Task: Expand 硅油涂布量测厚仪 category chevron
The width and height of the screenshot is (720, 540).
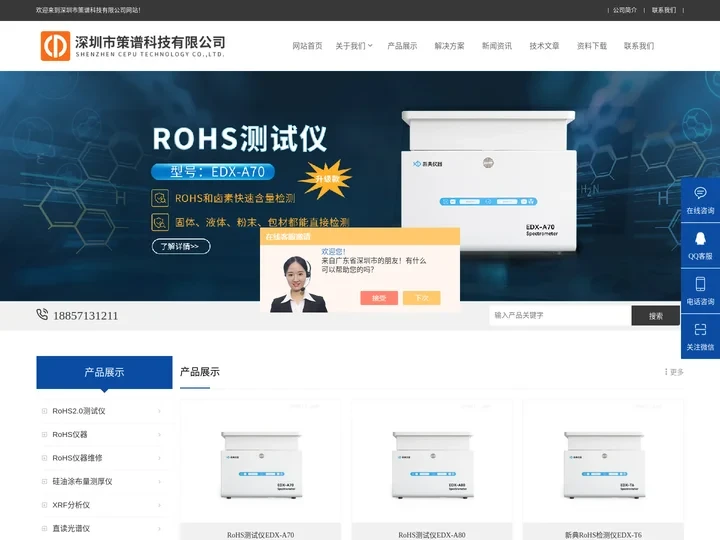Action: click(x=159, y=481)
